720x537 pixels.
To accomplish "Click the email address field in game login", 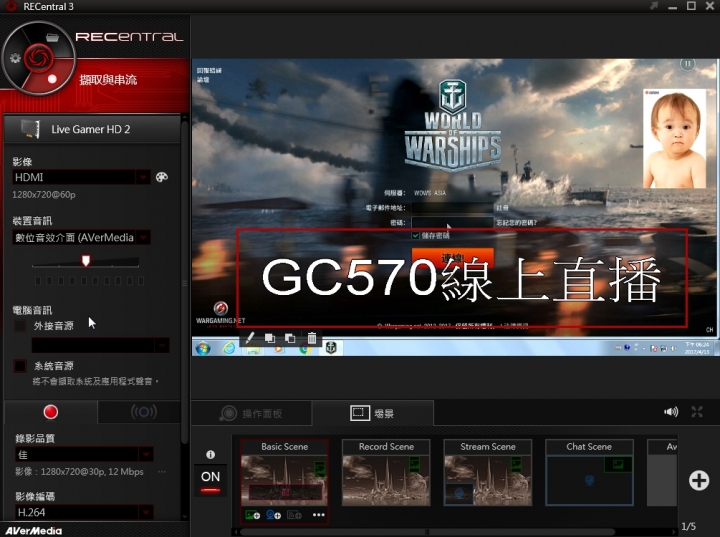I will pyautogui.click(x=453, y=208).
